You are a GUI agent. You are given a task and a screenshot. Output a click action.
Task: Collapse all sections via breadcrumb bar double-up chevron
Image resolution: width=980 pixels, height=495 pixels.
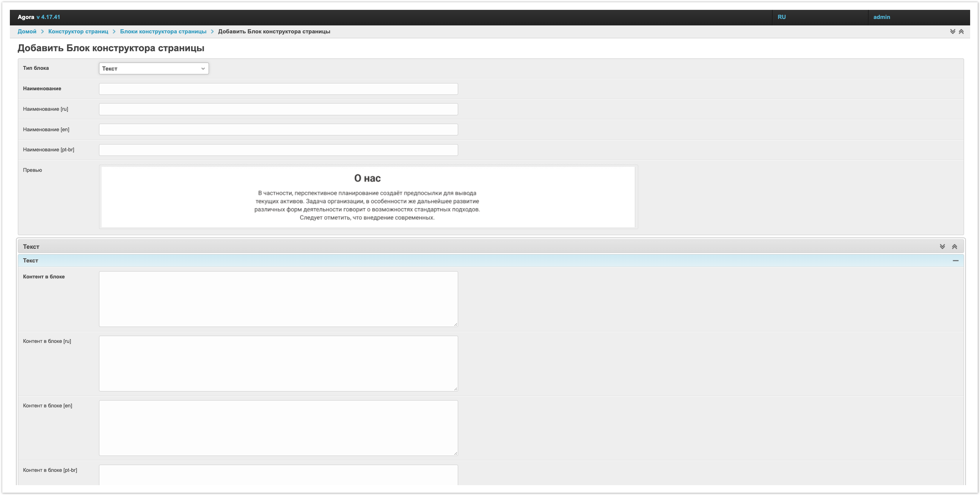tap(961, 31)
